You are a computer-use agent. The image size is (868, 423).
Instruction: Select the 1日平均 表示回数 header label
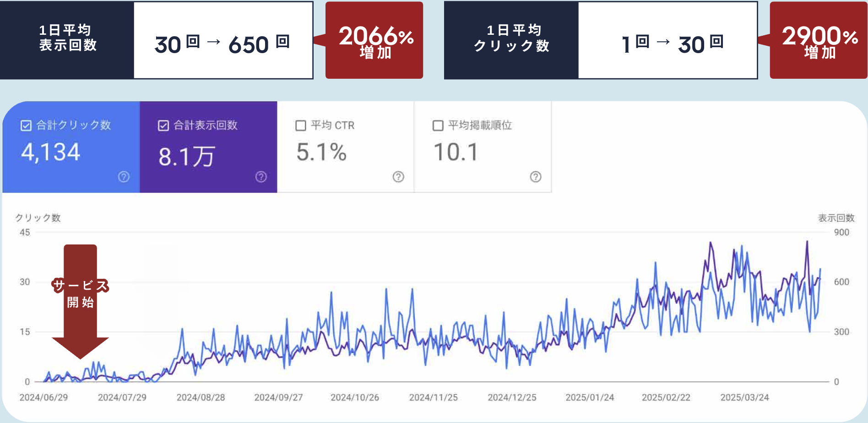pos(67,38)
